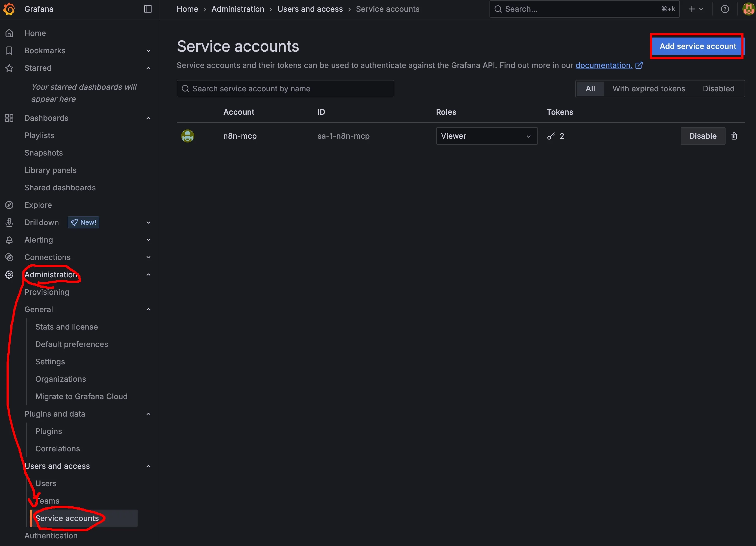Collapse the Plugins and data chevron
Image resolution: width=756 pixels, height=546 pixels.
(x=149, y=414)
